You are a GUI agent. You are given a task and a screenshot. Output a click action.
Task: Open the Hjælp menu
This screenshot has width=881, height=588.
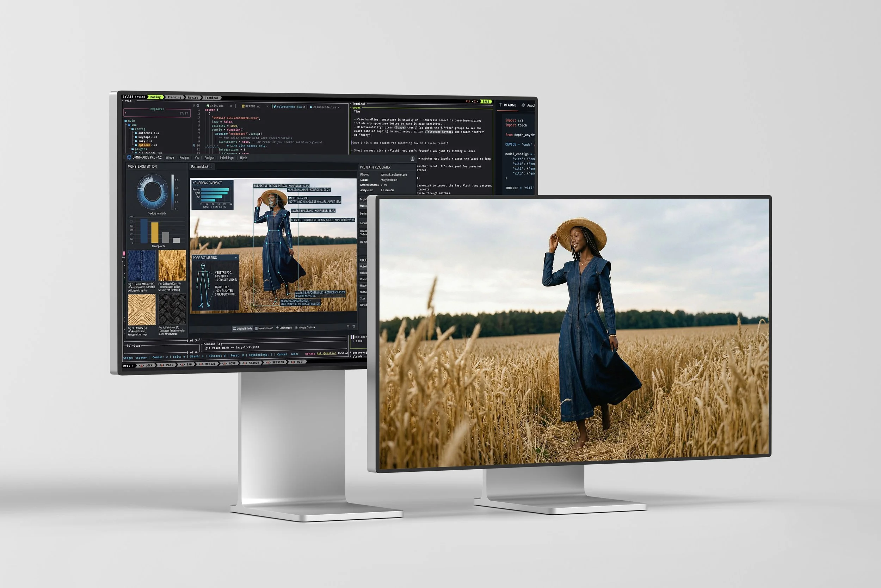coord(244,158)
